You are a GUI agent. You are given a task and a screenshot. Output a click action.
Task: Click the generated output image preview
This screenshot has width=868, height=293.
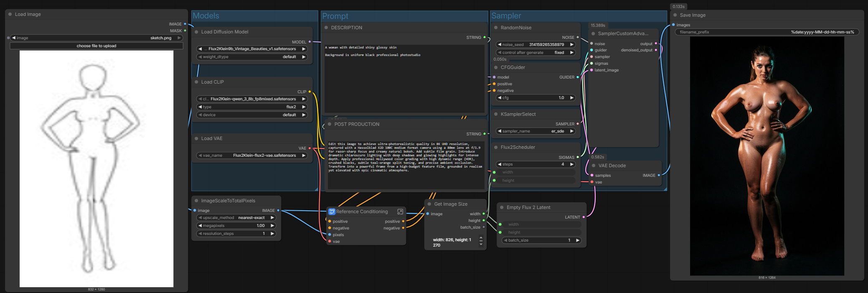tap(767, 156)
